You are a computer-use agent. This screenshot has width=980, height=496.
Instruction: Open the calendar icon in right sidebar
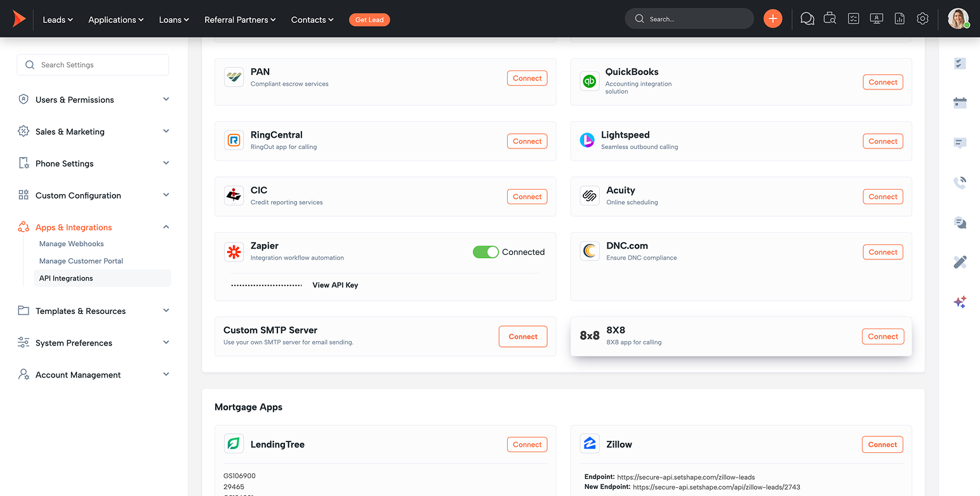pyautogui.click(x=960, y=103)
